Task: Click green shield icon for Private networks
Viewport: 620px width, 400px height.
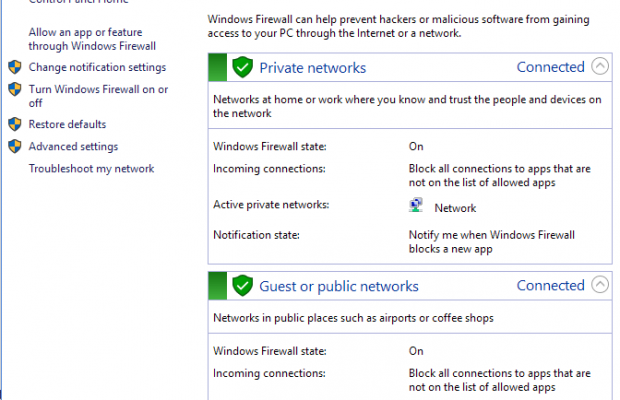Action: pyautogui.click(x=242, y=67)
